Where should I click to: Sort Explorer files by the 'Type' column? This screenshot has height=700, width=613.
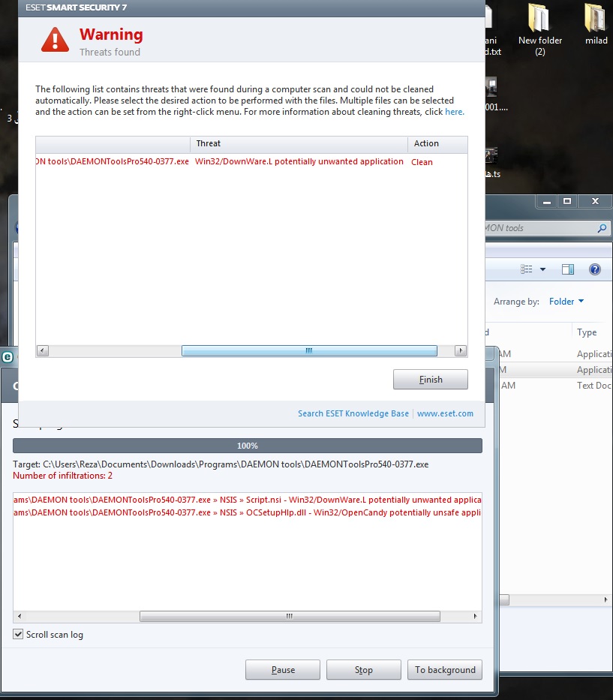point(587,332)
